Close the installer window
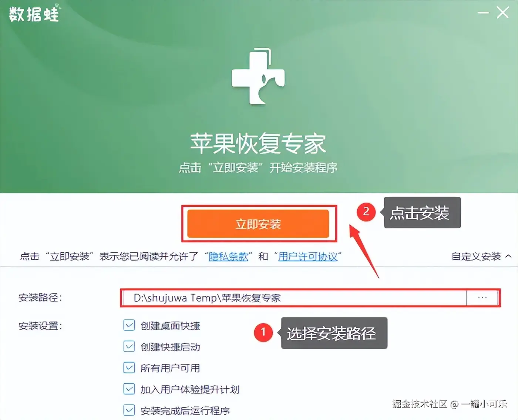This screenshot has height=420, width=518. point(502,13)
